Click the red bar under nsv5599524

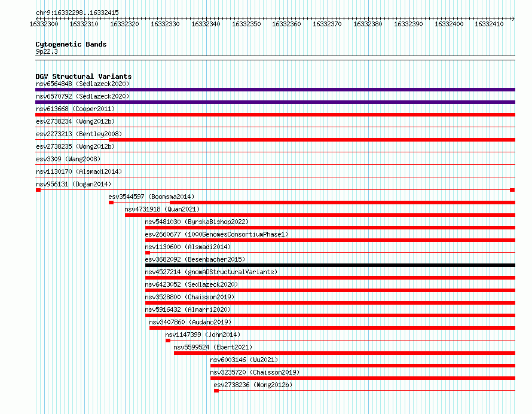[345, 353]
